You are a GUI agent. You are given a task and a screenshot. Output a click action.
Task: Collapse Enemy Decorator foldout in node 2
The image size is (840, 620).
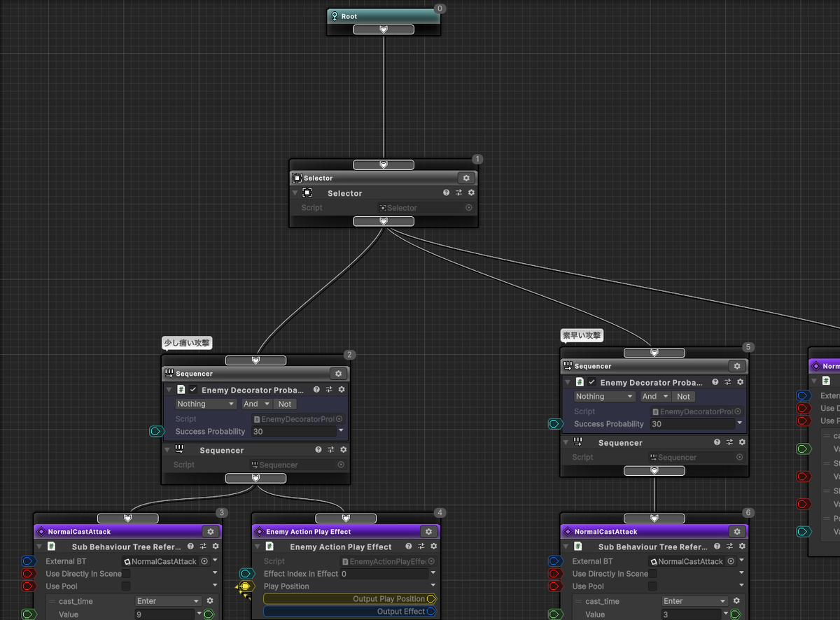[169, 390]
